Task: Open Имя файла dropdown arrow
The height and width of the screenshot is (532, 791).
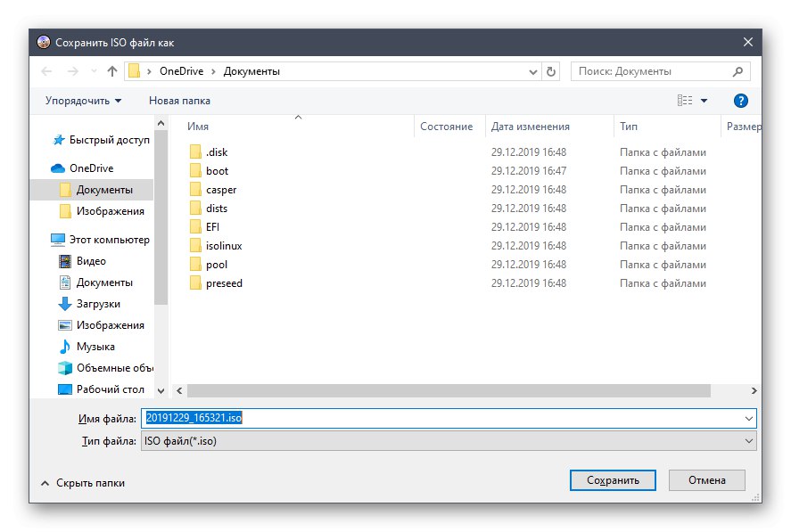Action: click(x=748, y=419)
